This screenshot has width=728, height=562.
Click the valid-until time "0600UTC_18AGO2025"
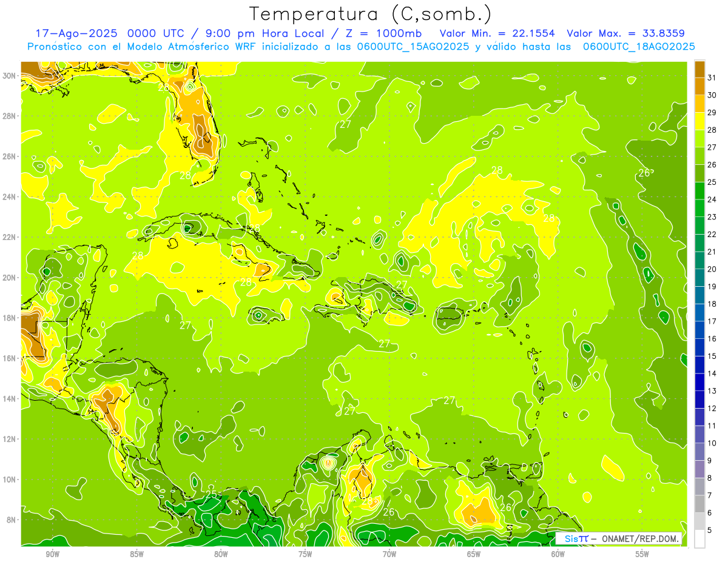[x=639, y=47]
